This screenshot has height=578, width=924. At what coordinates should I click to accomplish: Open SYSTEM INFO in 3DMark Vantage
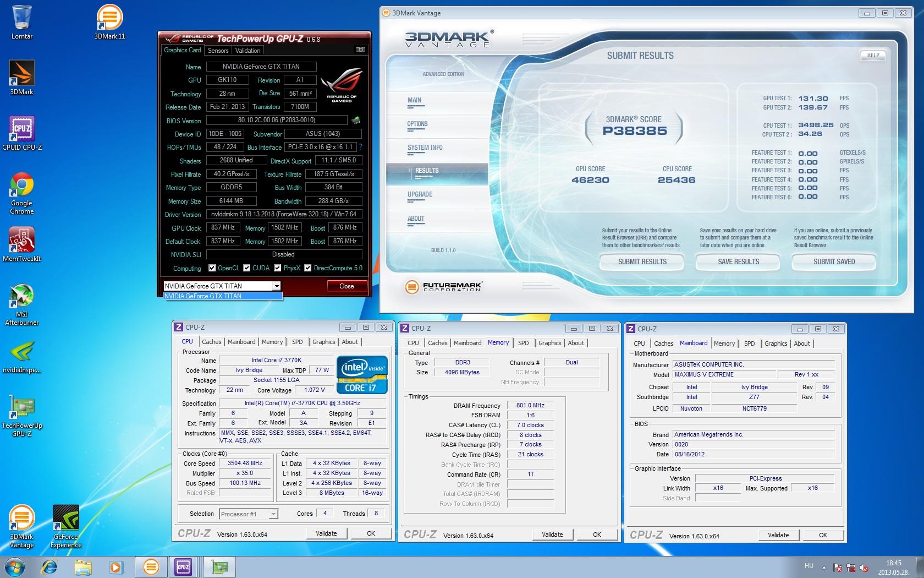[x=425, y=148]
